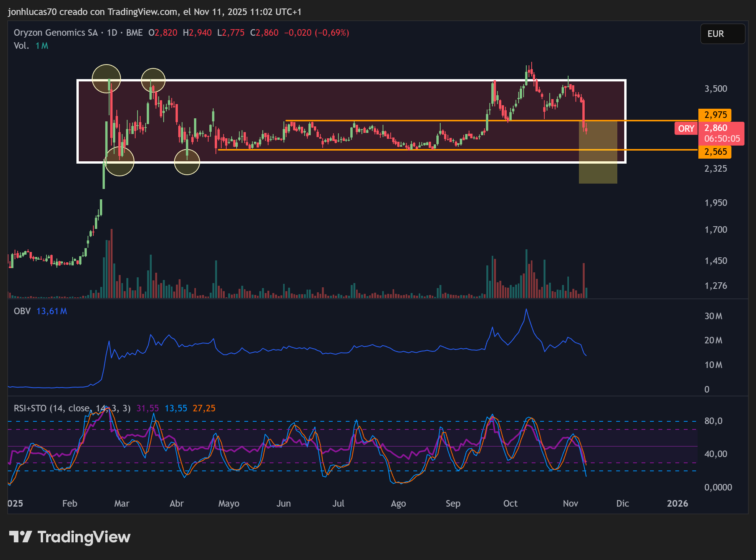
Task: Click the Nov label on the time axis
Action: coord(570,504)
